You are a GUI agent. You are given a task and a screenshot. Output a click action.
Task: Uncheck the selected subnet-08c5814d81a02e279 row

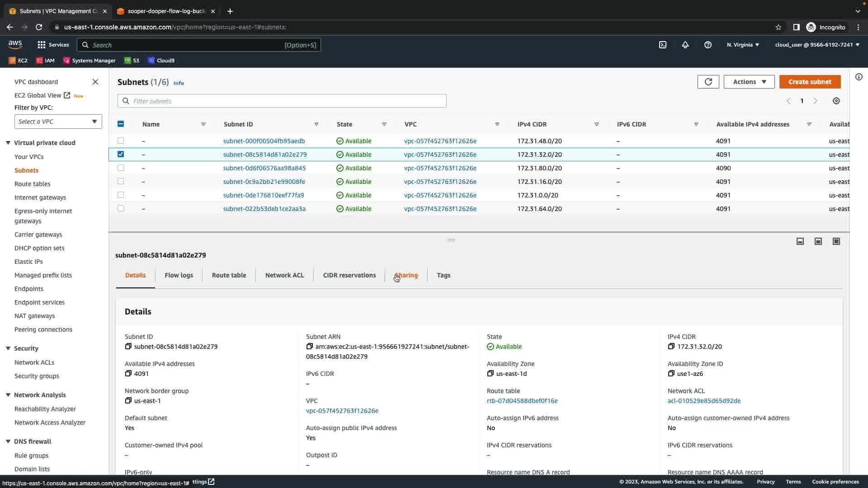pyautogui.click(x=121, y=154)
